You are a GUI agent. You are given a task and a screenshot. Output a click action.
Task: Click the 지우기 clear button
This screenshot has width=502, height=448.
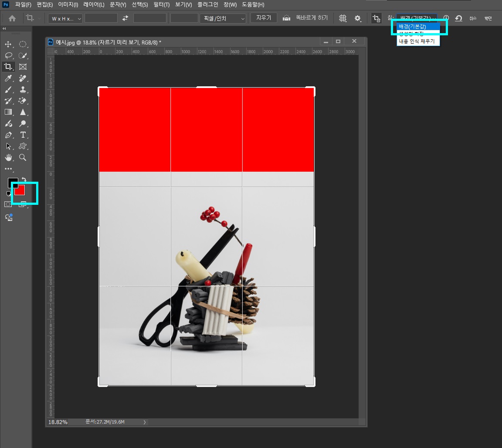264,18
